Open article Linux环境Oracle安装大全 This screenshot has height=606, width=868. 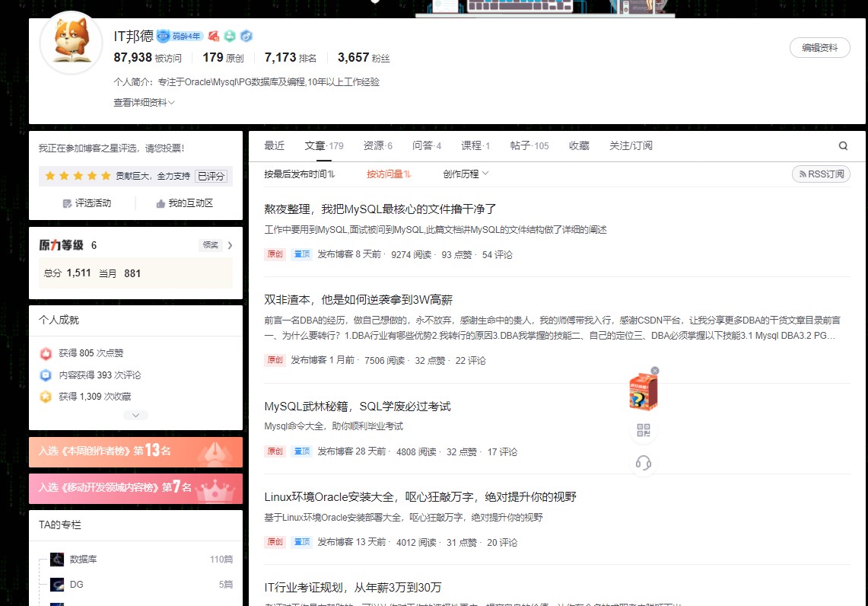click(x=420, y=497)
